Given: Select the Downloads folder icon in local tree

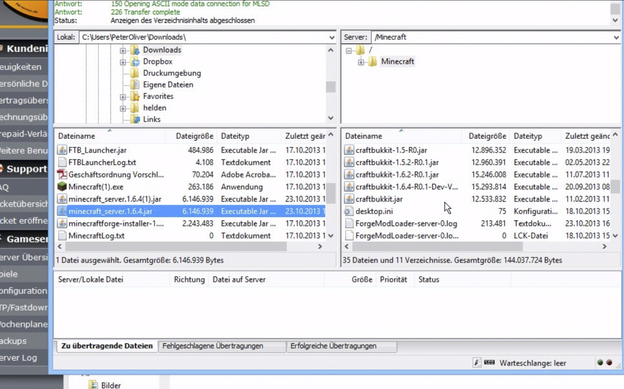Looking at the screenshot, I should [x=135, y=50].
